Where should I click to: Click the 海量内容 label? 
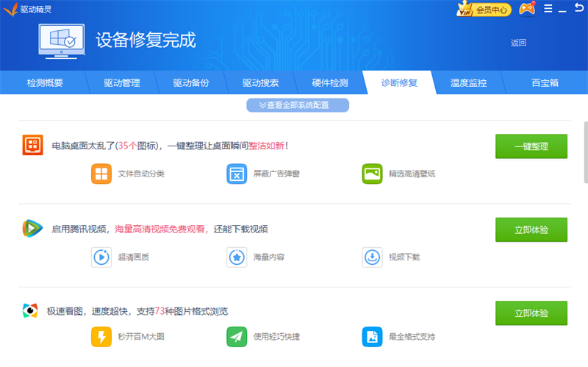pos(268,257)
